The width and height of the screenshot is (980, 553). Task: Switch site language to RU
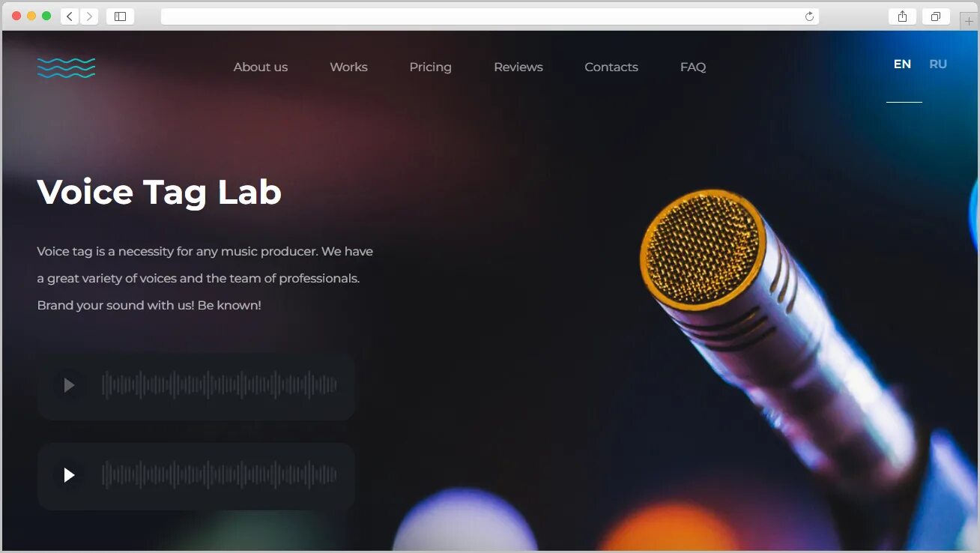tap(938, 64)
